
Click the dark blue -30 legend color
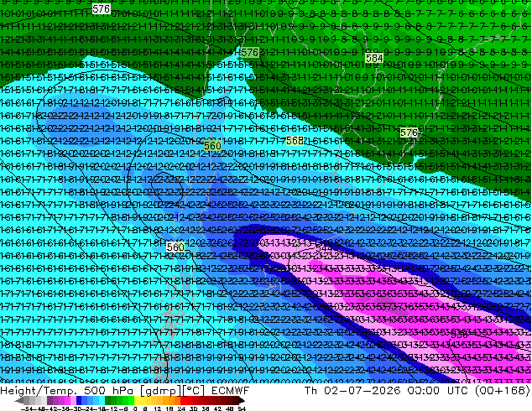pos(79,401)
